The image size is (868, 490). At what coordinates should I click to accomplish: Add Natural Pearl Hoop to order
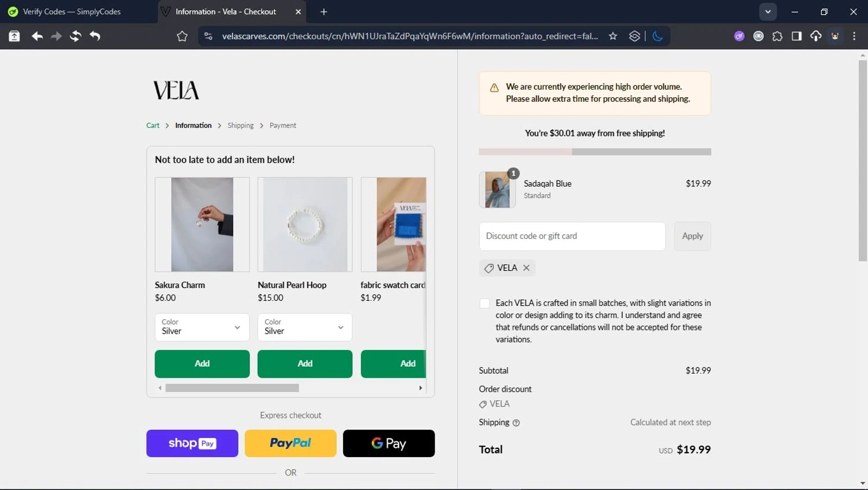tap(305, 364)
